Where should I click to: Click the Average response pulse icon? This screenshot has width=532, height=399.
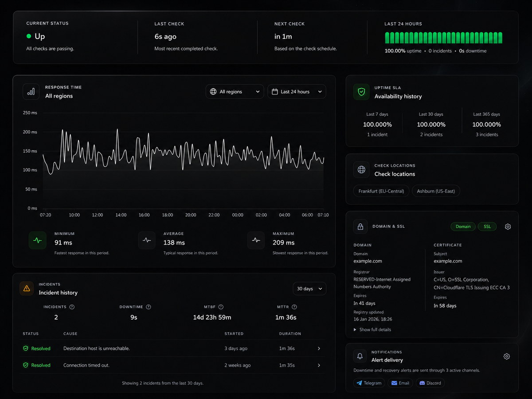147,240
